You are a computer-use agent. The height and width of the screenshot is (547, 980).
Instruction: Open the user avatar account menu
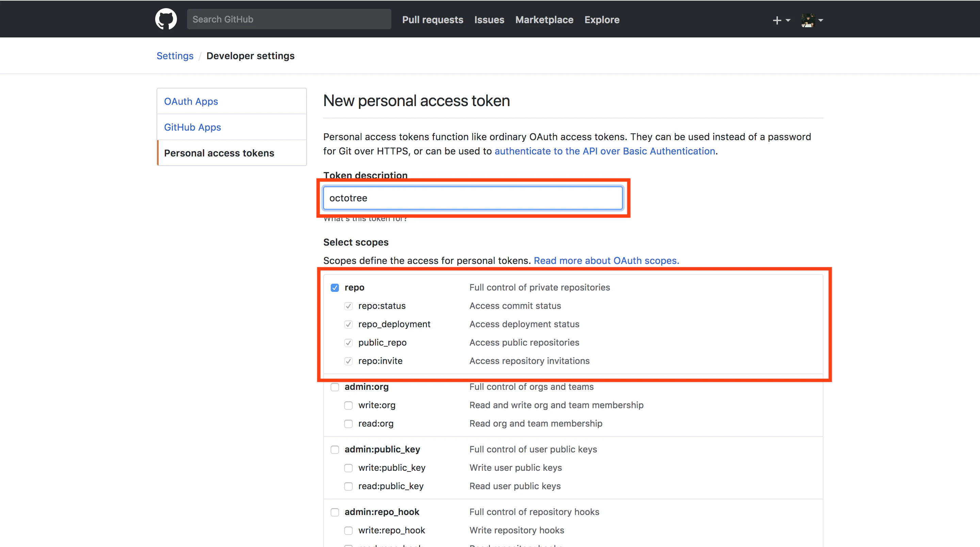(812, 20)
